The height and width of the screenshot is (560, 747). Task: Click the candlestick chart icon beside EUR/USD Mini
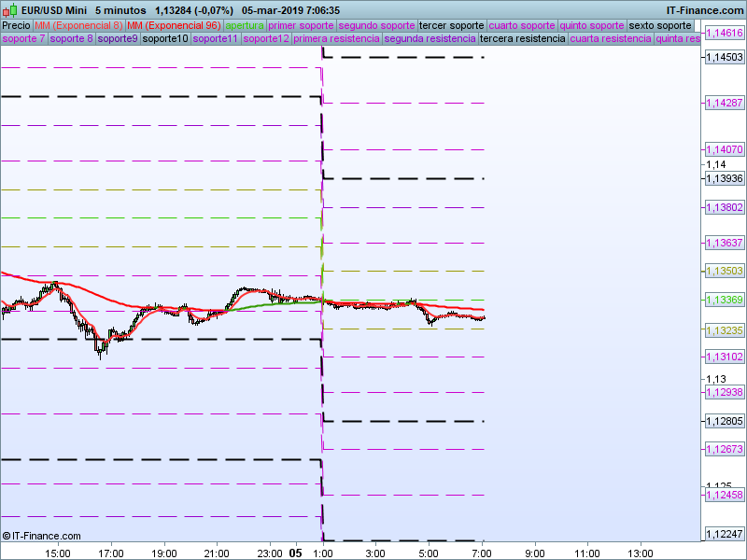tap(10, 10)
